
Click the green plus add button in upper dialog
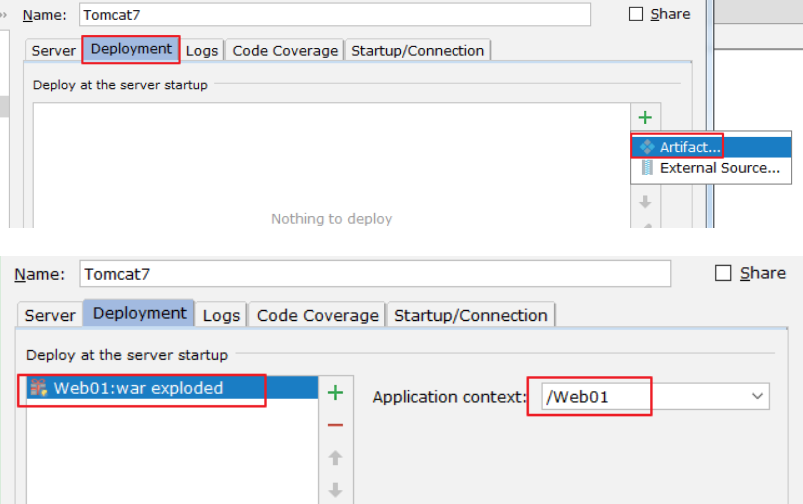click(x=645, y=118)
